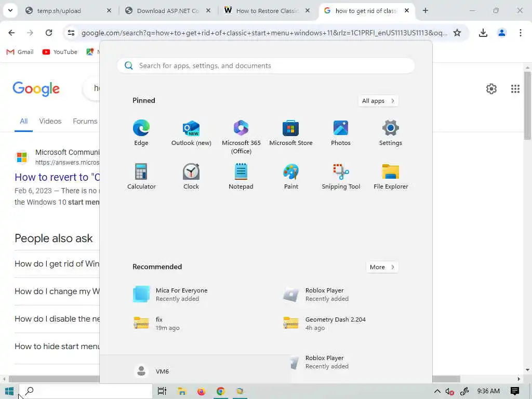The height and width of the screenshot is (399, 532).
Task: Expand 'How do I disable the' question
Action: [x=57, y=319]
